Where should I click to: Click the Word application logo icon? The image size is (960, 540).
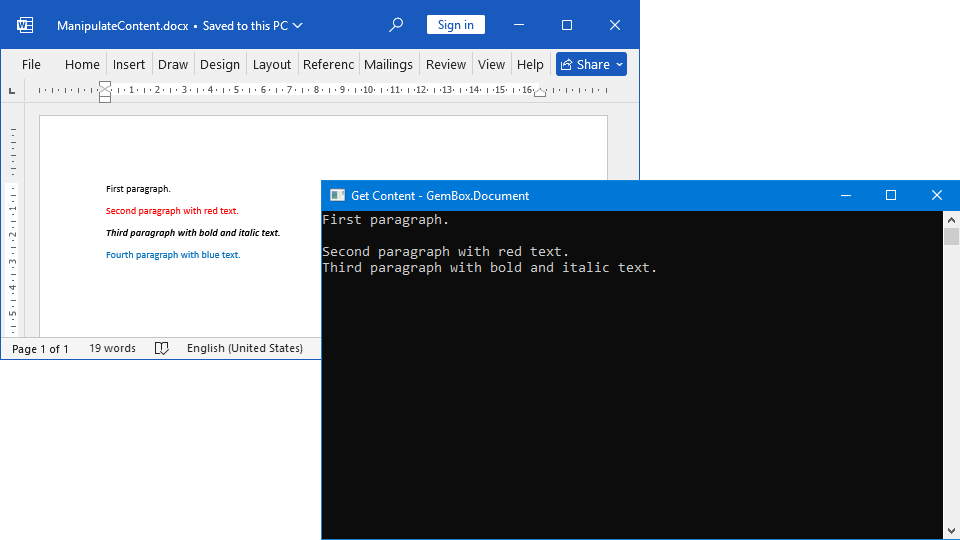[x=25, y=25]
